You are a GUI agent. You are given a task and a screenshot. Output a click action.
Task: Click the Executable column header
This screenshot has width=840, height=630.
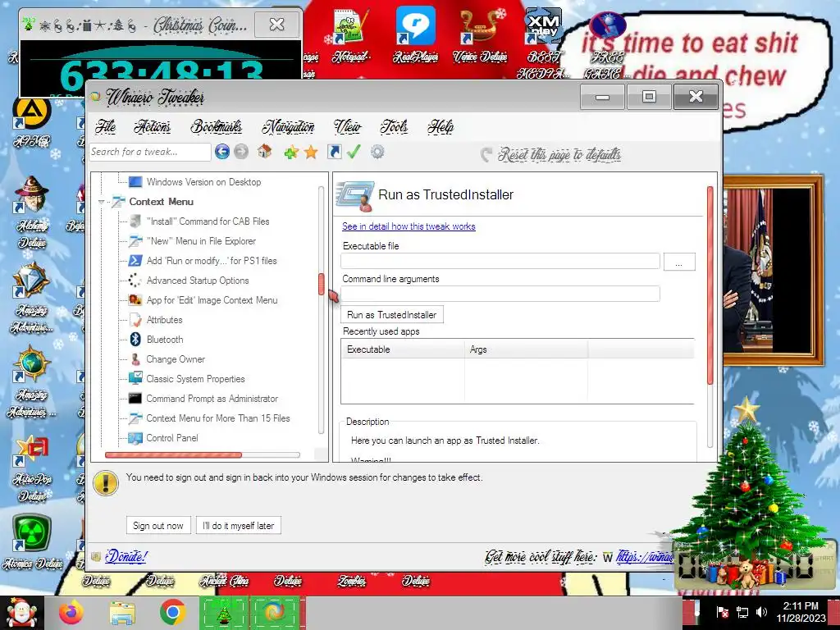403,349
